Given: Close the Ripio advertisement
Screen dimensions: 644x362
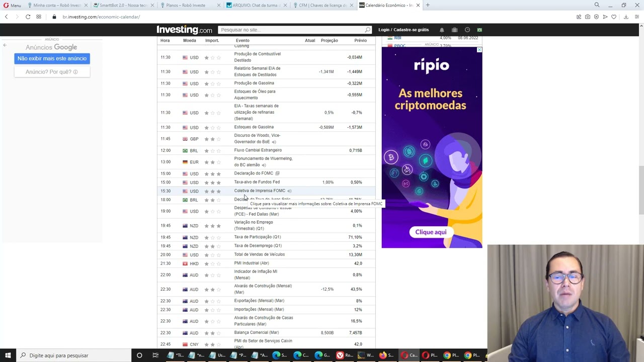Looking at the screenshot, I should pos(479,50).
